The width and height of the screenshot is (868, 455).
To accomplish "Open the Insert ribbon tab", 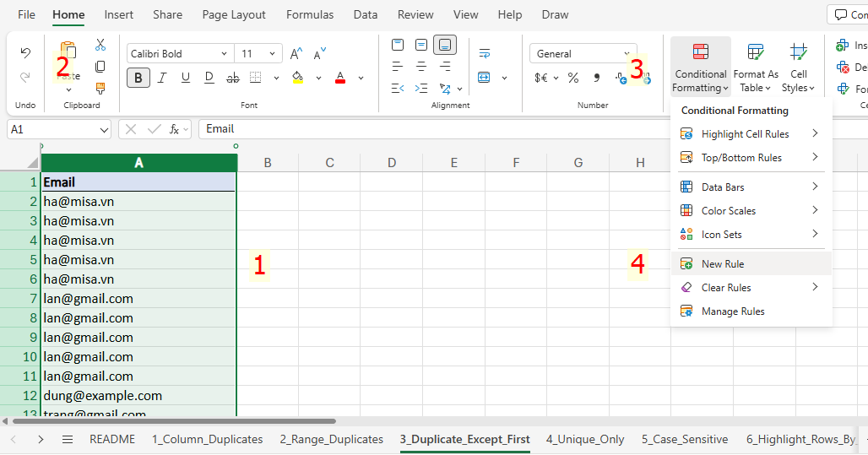I will (118, 15).
